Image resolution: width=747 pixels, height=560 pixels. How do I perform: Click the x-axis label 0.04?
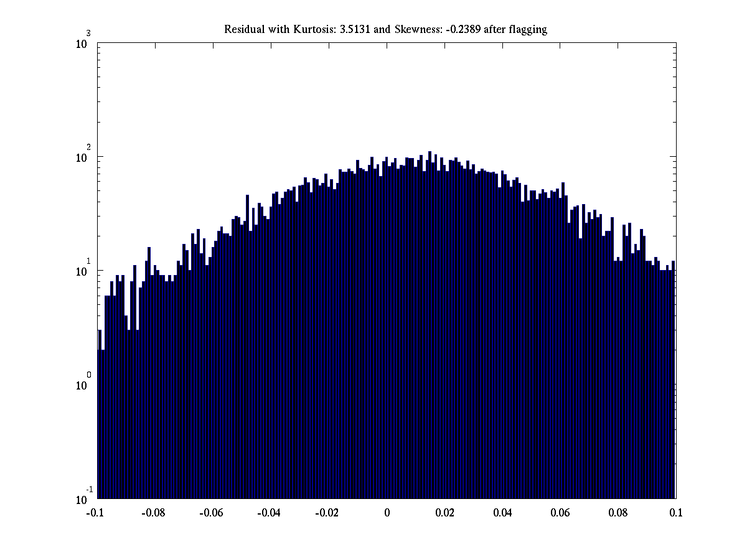click(503, 513)
